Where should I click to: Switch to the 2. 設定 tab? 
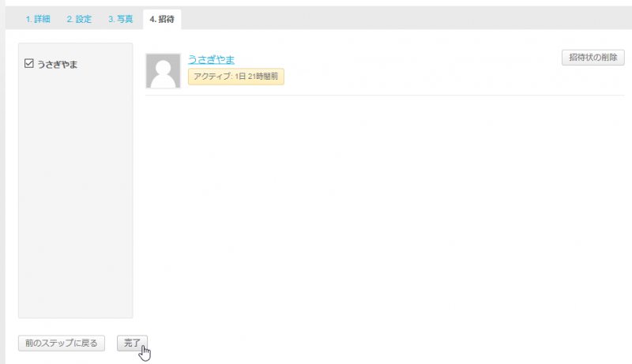coord(79,19)
